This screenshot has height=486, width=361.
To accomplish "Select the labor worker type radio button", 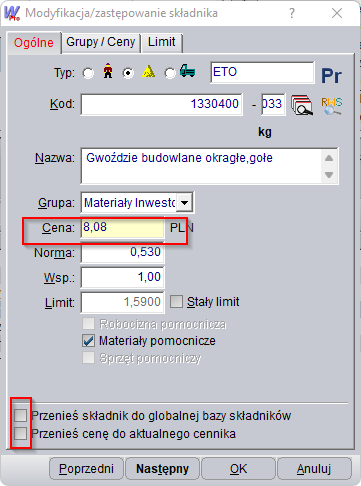I will click(x=88, y=73).
